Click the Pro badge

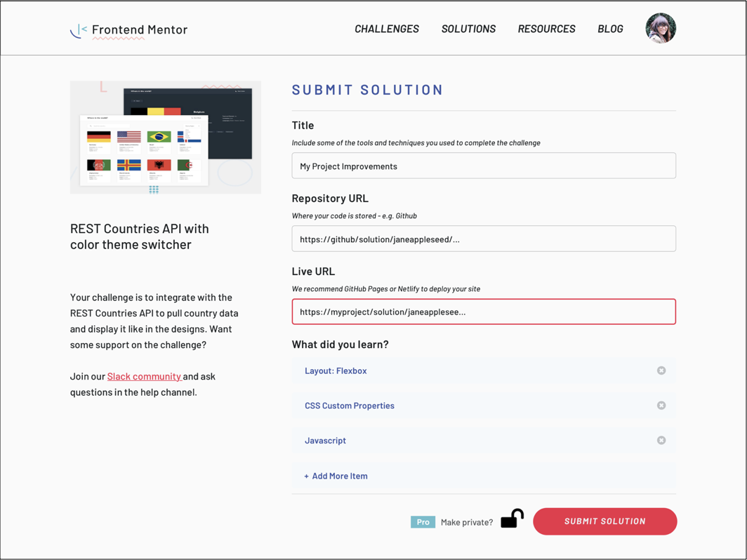pos(423,522)
